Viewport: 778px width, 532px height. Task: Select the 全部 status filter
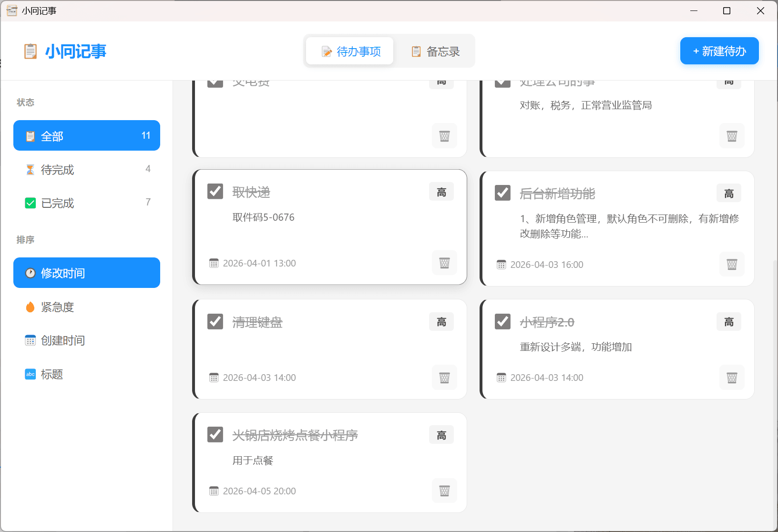tap(87, 135)
